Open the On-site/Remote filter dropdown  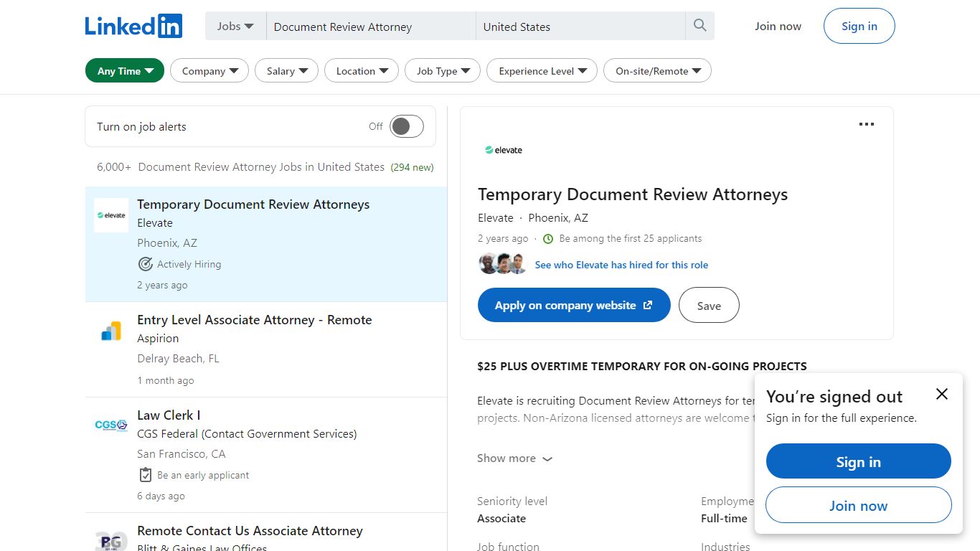pyautogui.click(x=657, y=70)
